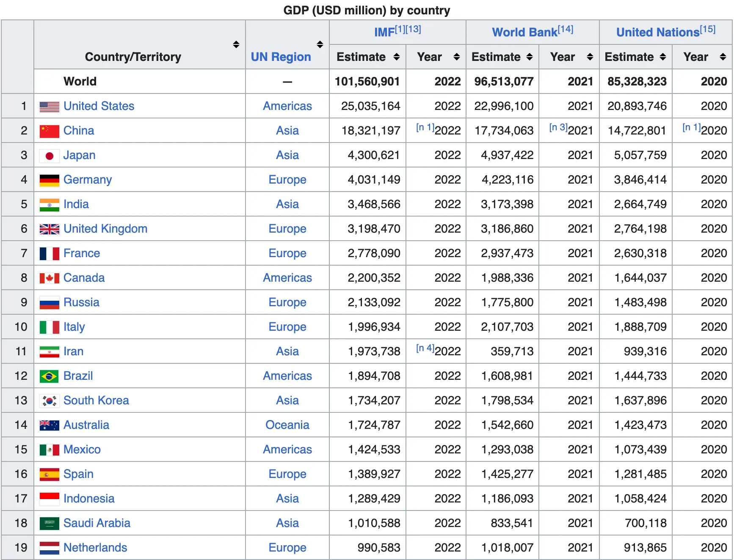
Task: Select the World row label
Action: [x=80, y=82]
